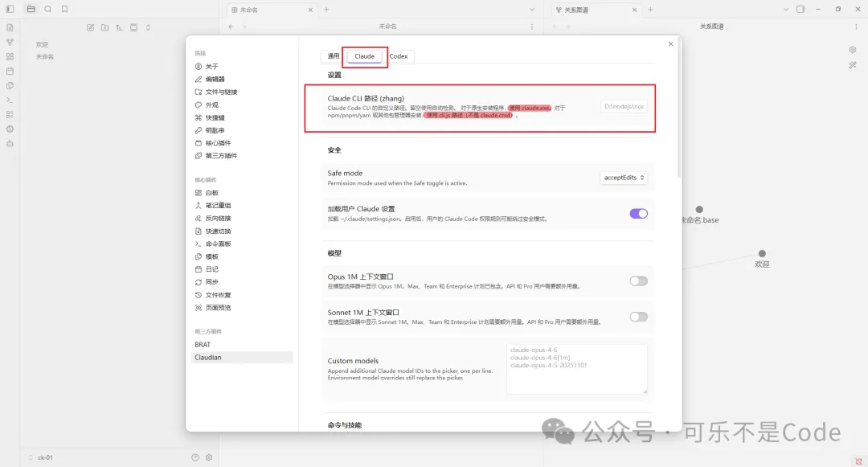
Task: Open command palette ribbon icon
Action: tap(10, 100)
